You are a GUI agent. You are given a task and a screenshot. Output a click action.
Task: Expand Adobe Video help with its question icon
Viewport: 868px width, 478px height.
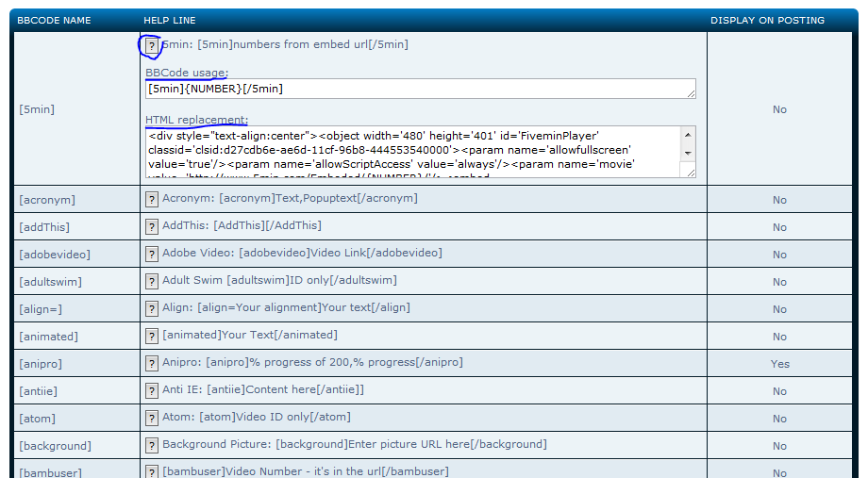(x=151, y=254)
